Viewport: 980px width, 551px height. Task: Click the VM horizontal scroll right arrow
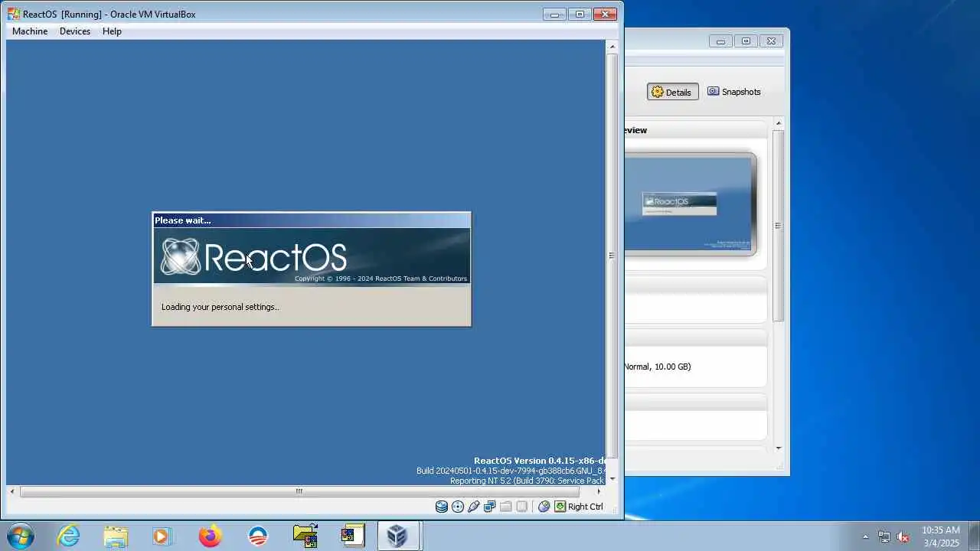coord(599,491)
